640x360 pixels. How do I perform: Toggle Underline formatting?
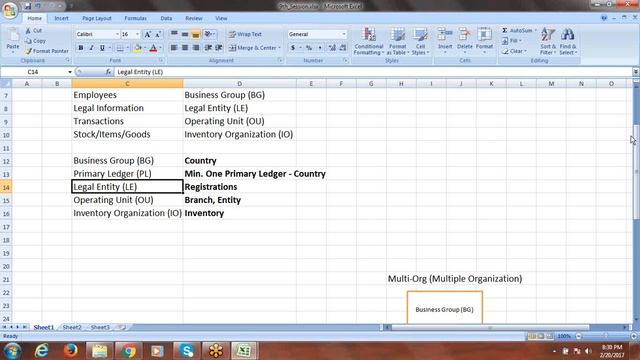pos(102,48)
